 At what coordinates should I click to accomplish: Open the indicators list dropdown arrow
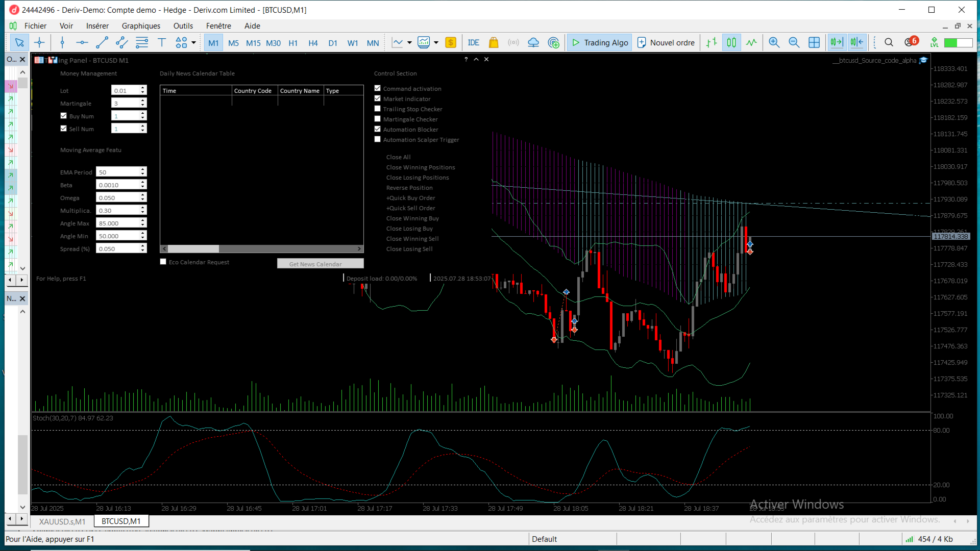tap(436, 43)
